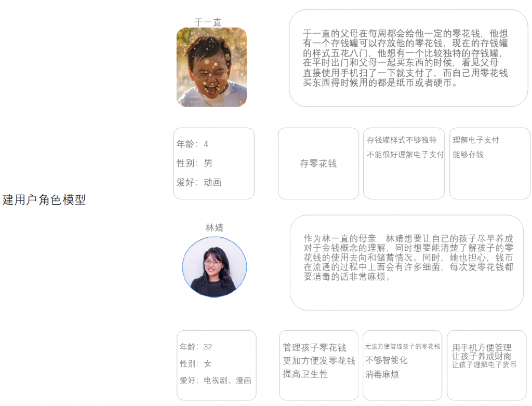
Task: Click the 消毒麻烦 pain point text
Action: [382, 374]
